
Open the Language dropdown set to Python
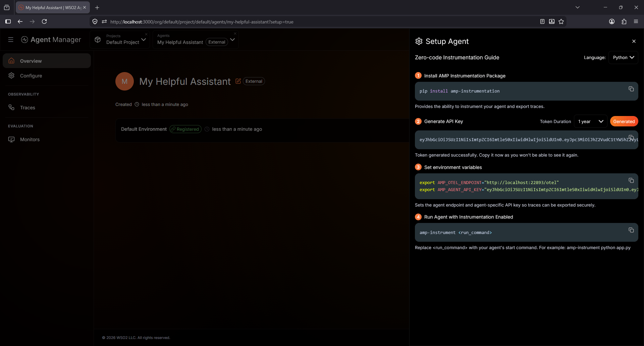pyautogui.click(x=623, y=57)
